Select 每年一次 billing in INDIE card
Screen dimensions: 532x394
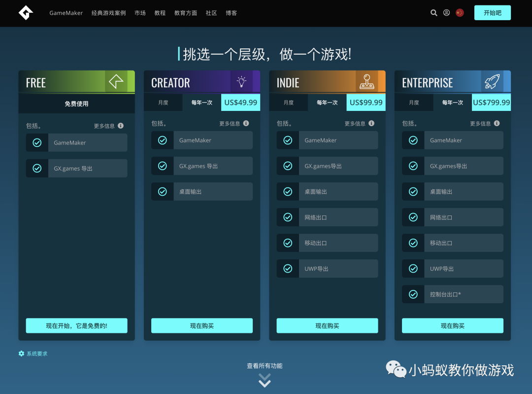327,103
